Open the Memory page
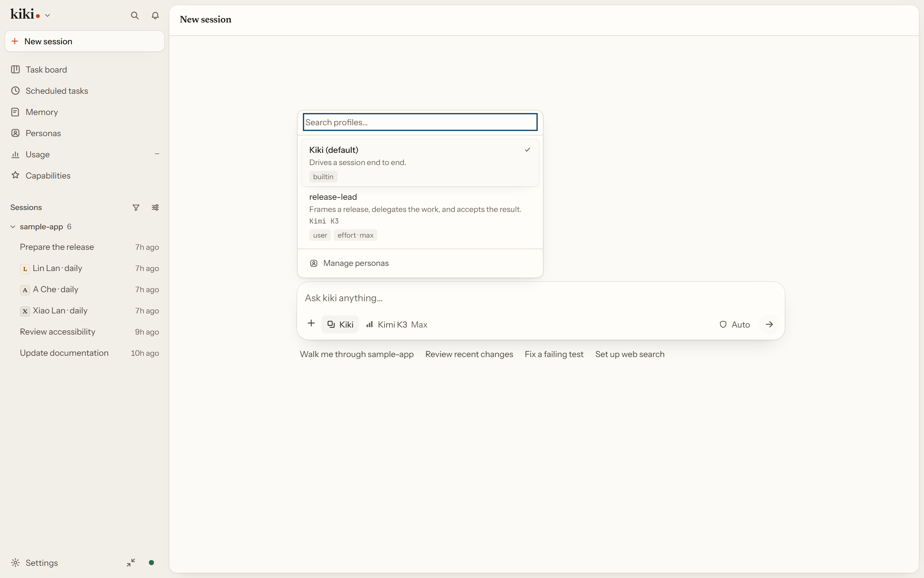The height and width of the screenshot is (578, 924). 85,112
